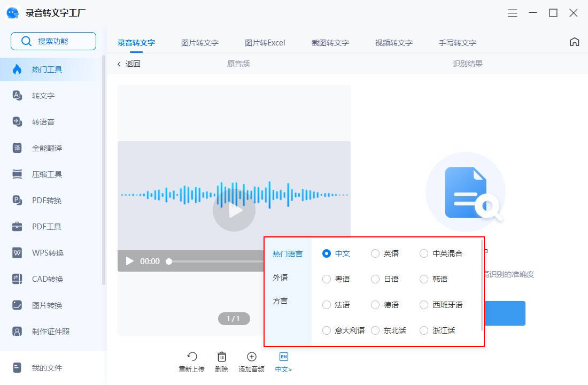
Task: Select the 中文 radio button
Action: coord(326,253)
